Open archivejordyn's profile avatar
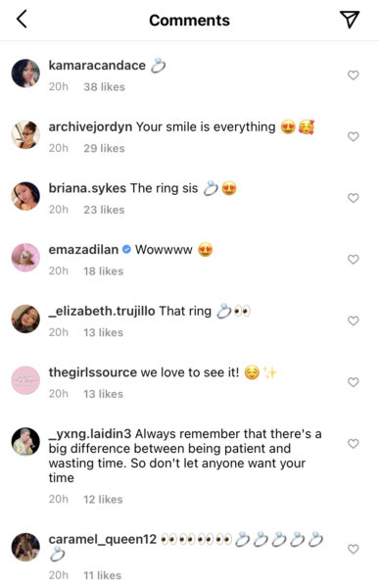 25,134
